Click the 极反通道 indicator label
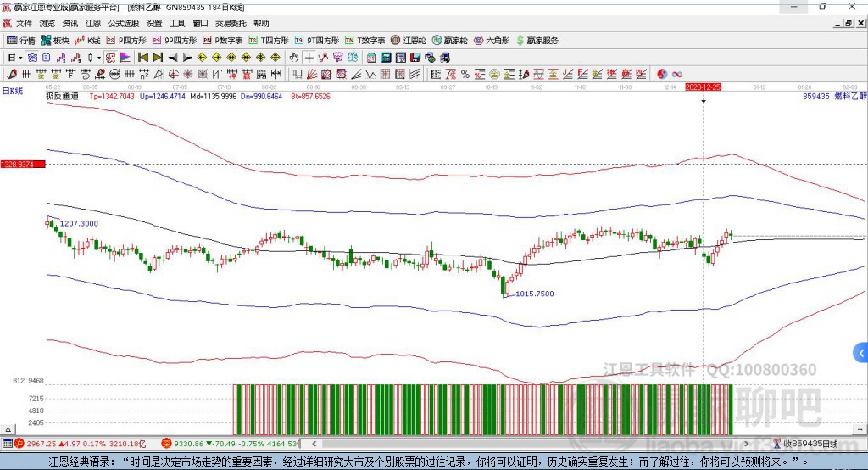The image size is (868, 470). click(62, 97)
